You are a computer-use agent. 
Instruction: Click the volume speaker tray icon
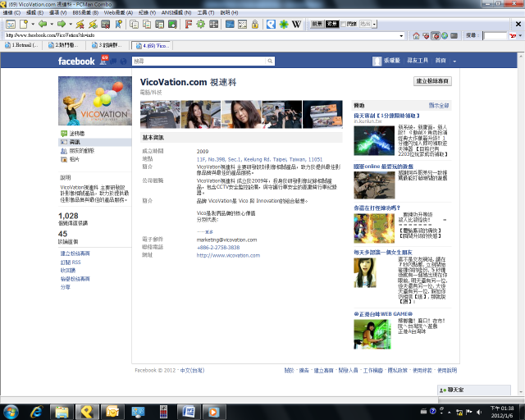479,412
